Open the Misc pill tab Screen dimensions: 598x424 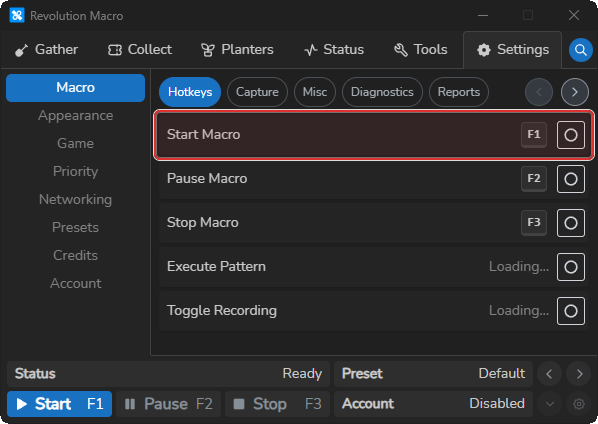[x=315, y=92]
